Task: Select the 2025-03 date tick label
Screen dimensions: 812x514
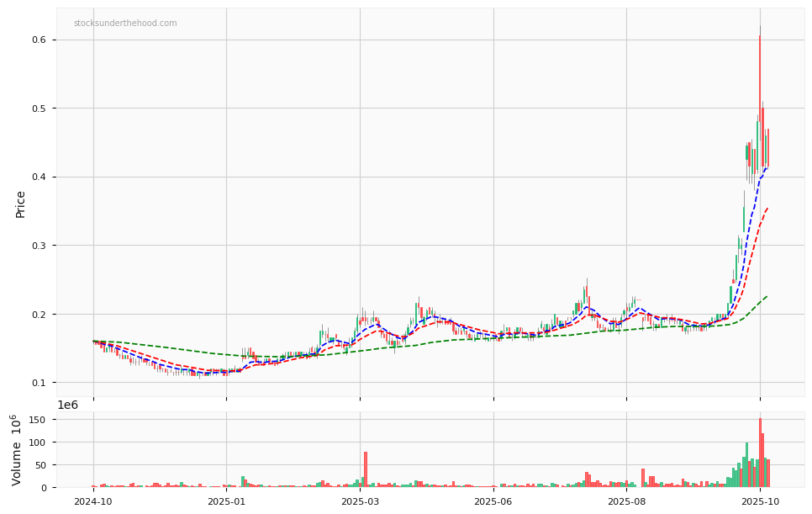Action: [x=360, y=501]
